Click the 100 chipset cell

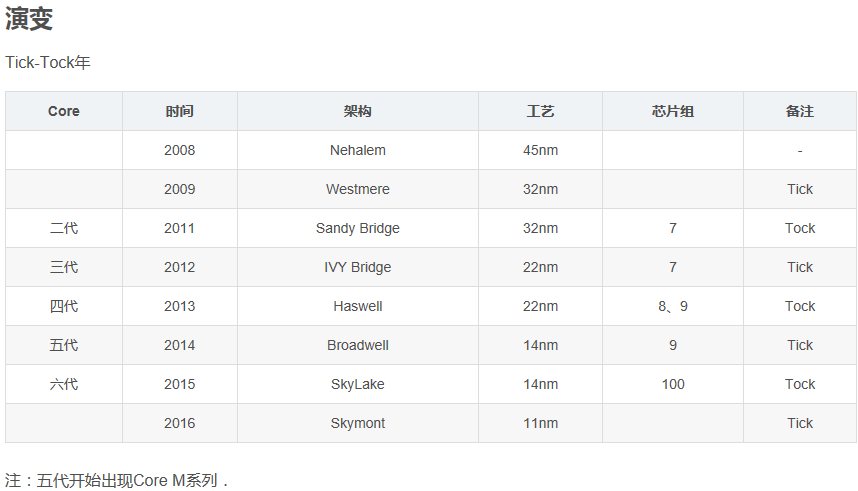click(673, 384)
